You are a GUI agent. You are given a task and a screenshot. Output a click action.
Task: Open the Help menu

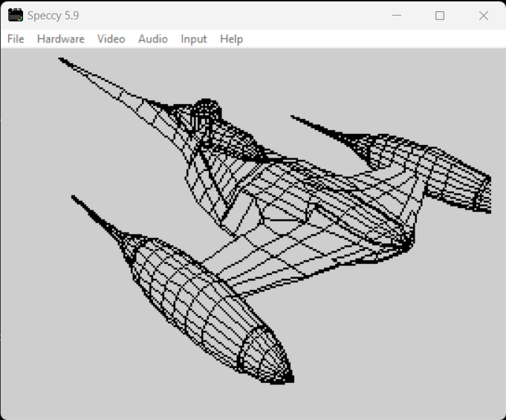coord(231,39)
